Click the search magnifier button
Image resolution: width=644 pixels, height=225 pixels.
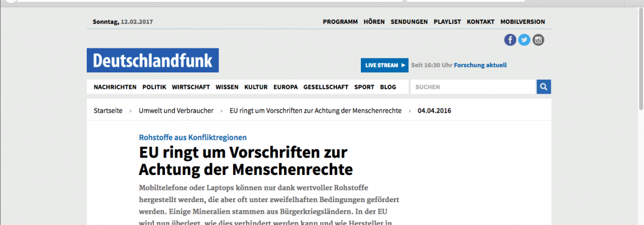click(544, 87)
